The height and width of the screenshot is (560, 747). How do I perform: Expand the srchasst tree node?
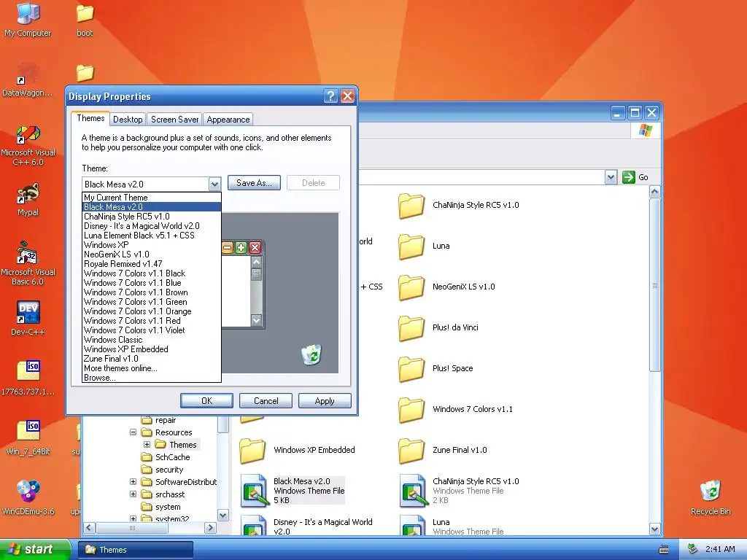point(133,494)
